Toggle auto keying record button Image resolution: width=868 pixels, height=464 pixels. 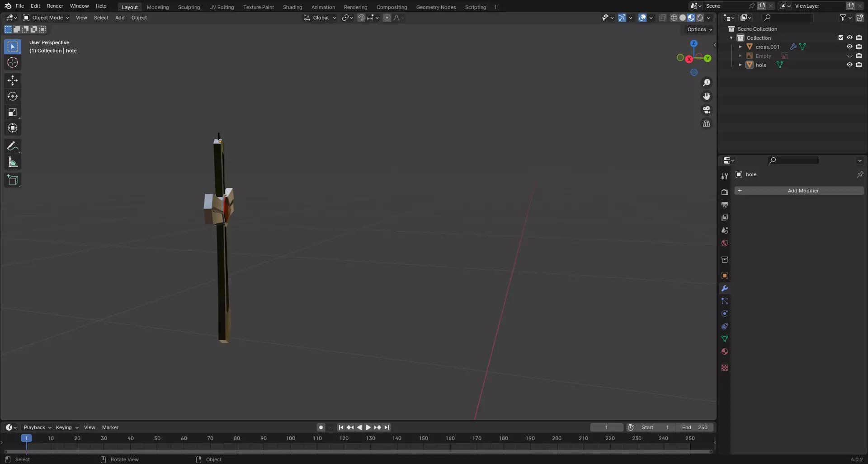tap(321, 427)
